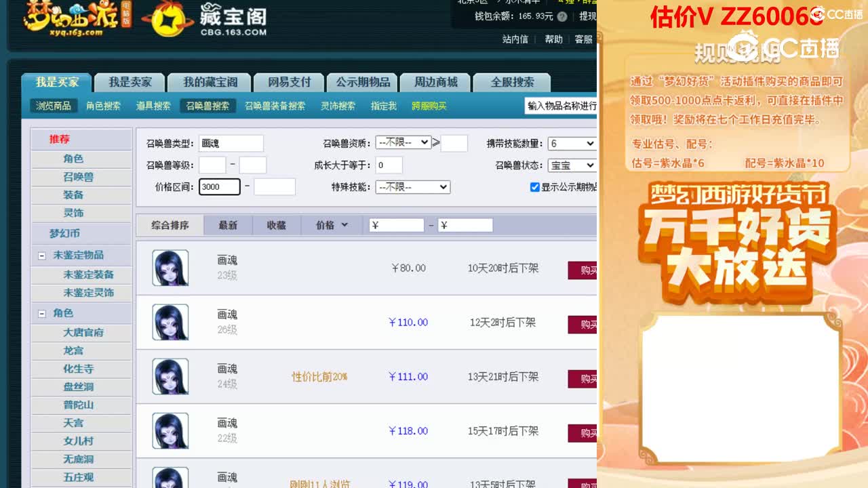Viewport: 868px width, 488px height.
Task: Open 未鉴定灵饰 in sidebar
Action: point(88,293)
